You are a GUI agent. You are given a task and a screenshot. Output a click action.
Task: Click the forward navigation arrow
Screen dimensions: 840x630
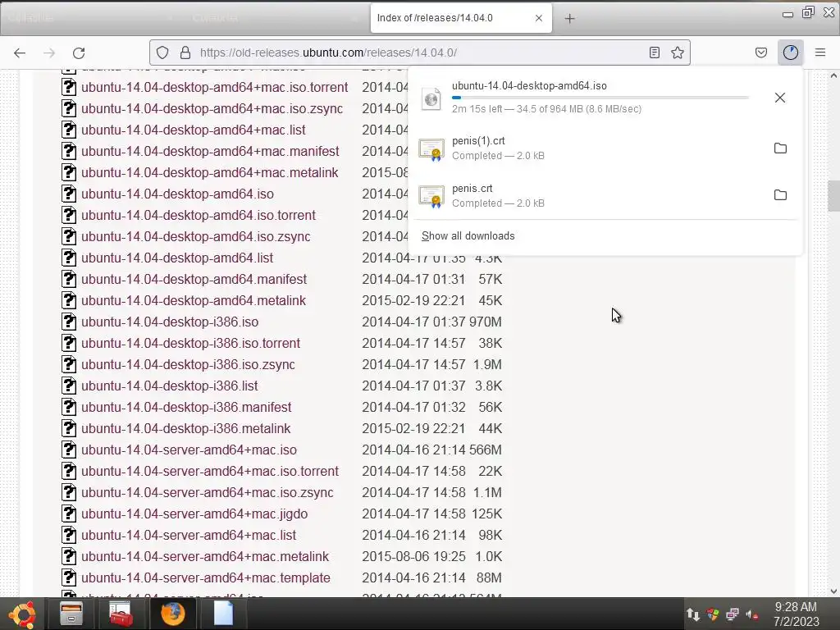click(49, 52)
